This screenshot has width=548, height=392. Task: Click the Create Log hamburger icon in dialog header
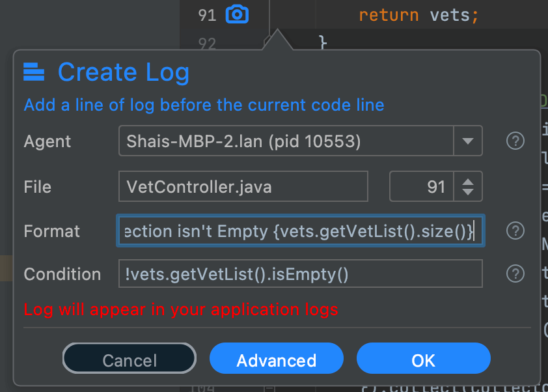(x=32, y=72)
